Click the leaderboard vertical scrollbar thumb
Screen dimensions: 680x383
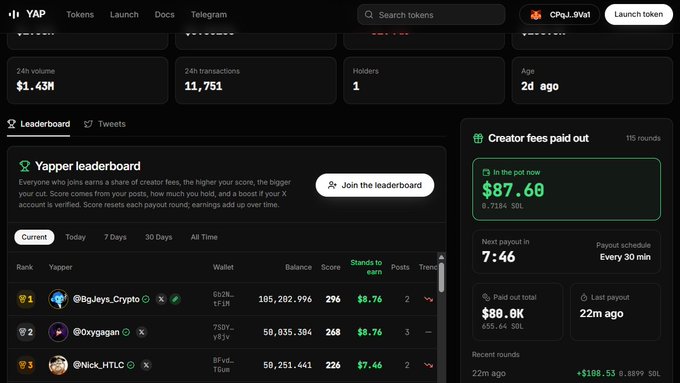click(441, 278)
